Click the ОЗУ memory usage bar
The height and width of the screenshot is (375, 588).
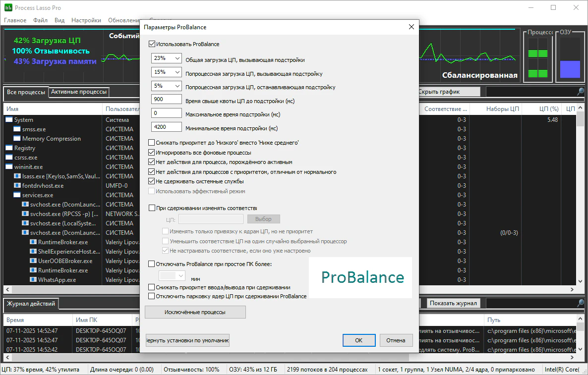pyautogui.click(x=570, y=59)
